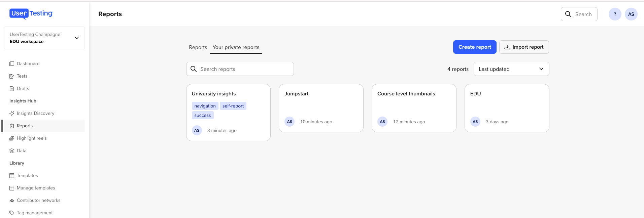Click the Import report button
The width and height of the screenshot is (644, 218).
point(524,47)
